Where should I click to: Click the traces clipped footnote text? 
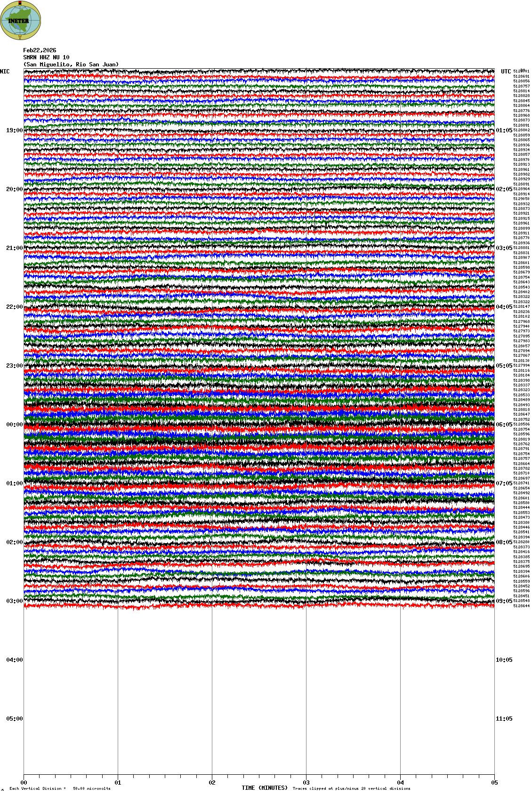pyautogui.click(x=351, y=788)
